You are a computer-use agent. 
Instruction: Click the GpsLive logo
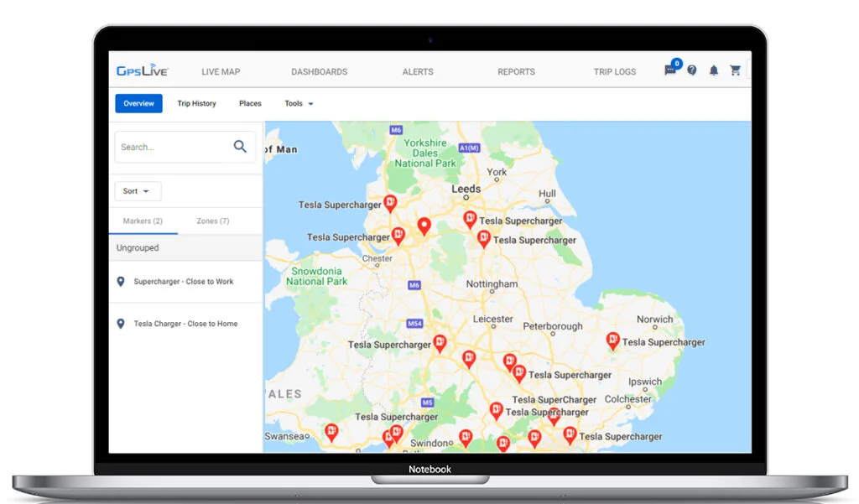pyautogui.click(x=142, y=70)
